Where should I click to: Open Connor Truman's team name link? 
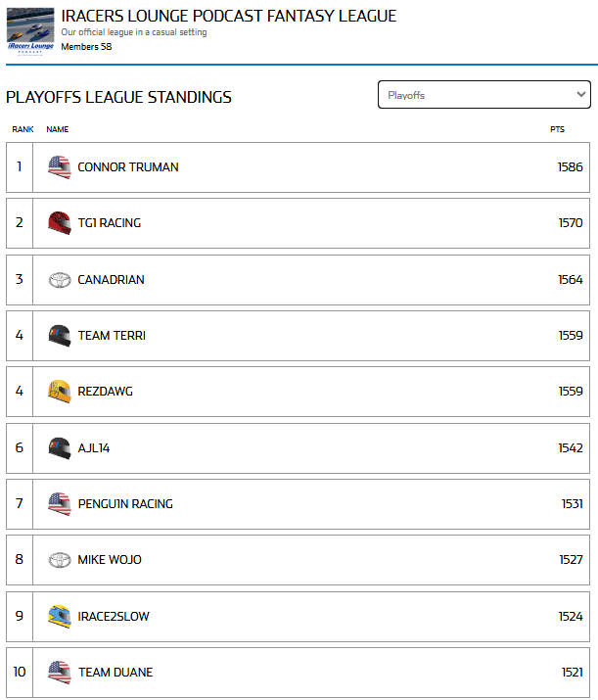click(x=128, y=167)
